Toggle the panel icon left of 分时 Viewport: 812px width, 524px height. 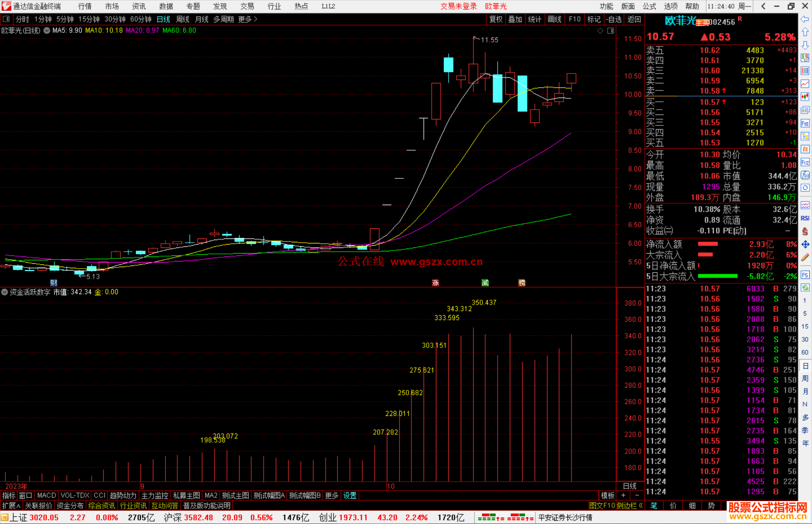(x=6, y=19)
